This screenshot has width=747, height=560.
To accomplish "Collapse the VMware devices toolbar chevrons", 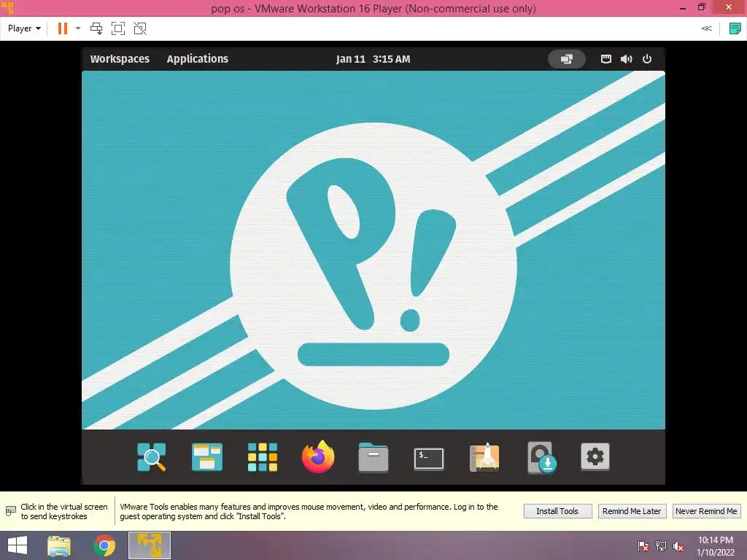I will pos(706,28).
